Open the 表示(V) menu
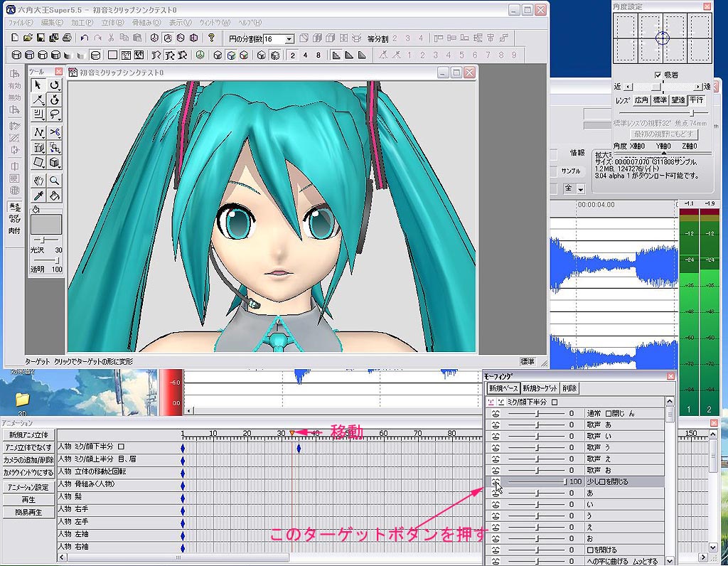This screenshot has width=728, height=566. pos(180,22)
